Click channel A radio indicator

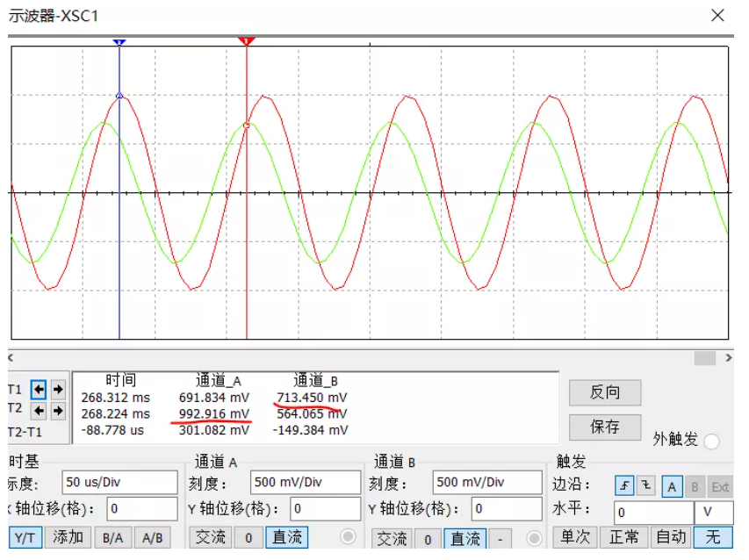(x=349, y=536)
